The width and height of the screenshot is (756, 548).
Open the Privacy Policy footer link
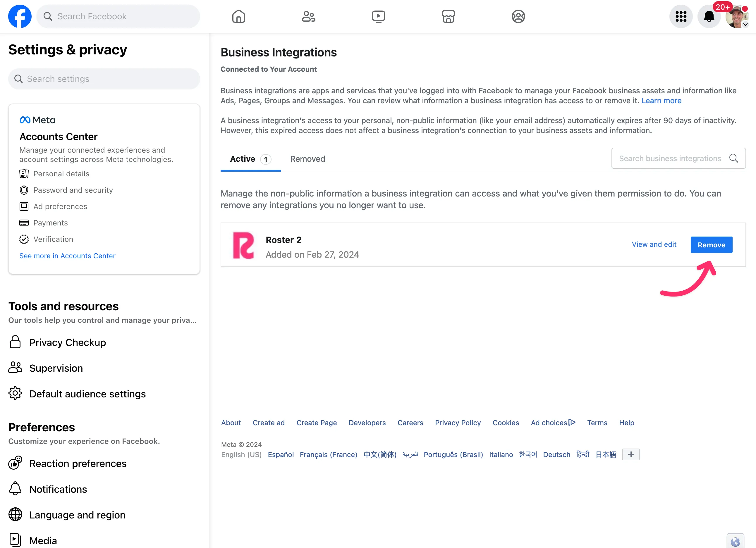click(x=458, y=423)
